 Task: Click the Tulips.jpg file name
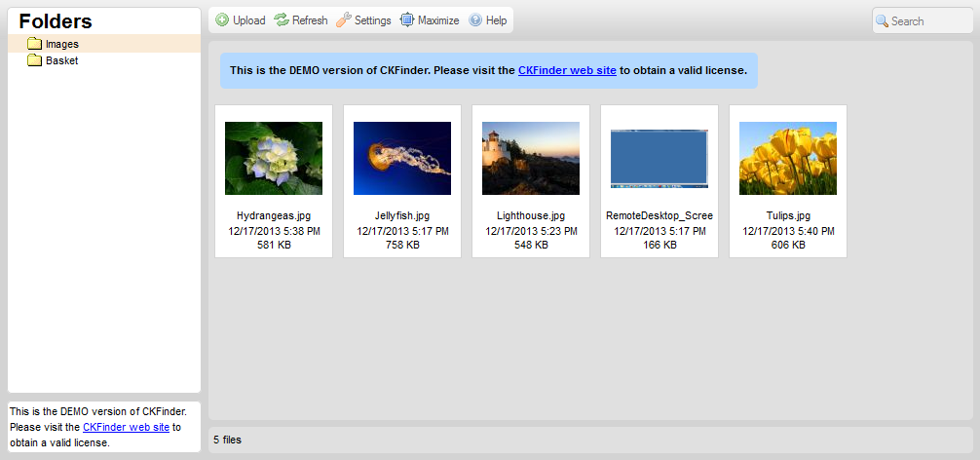coord(788,215)
